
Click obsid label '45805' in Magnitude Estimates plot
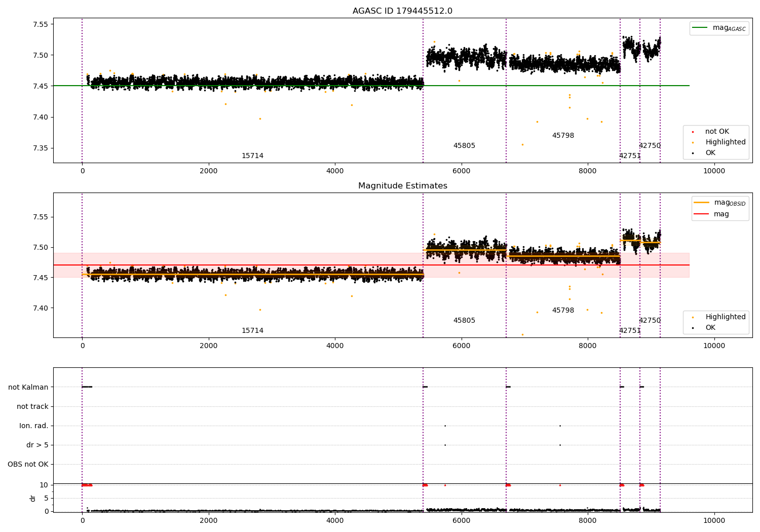(464, 320)
